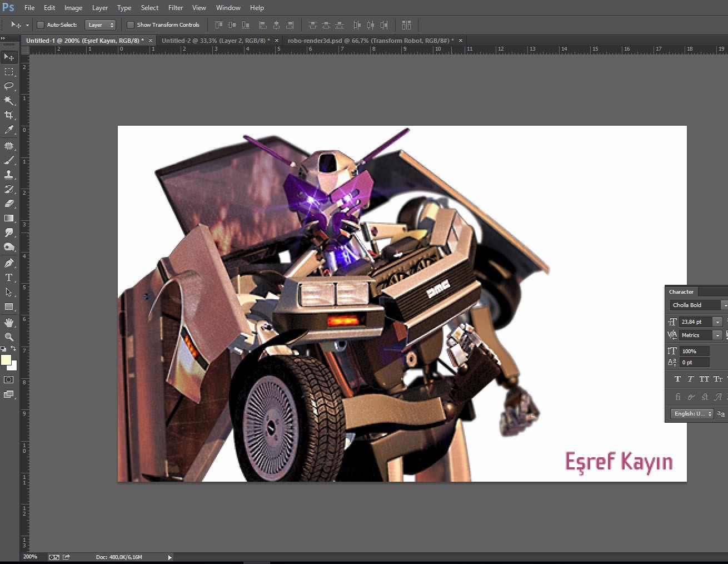The width and height of the screenshot is (728, 564).
Task: Select the Path Selection tool
Action: pos(9,292)
